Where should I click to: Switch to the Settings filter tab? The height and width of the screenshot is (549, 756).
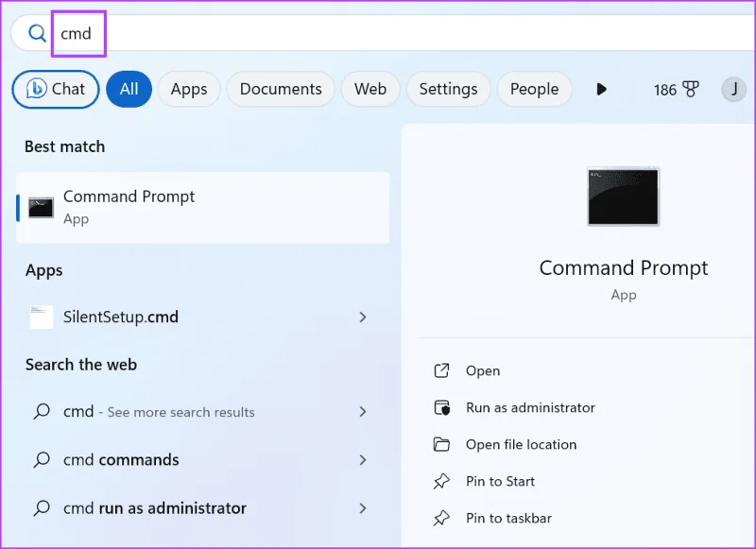pos(448,89)
